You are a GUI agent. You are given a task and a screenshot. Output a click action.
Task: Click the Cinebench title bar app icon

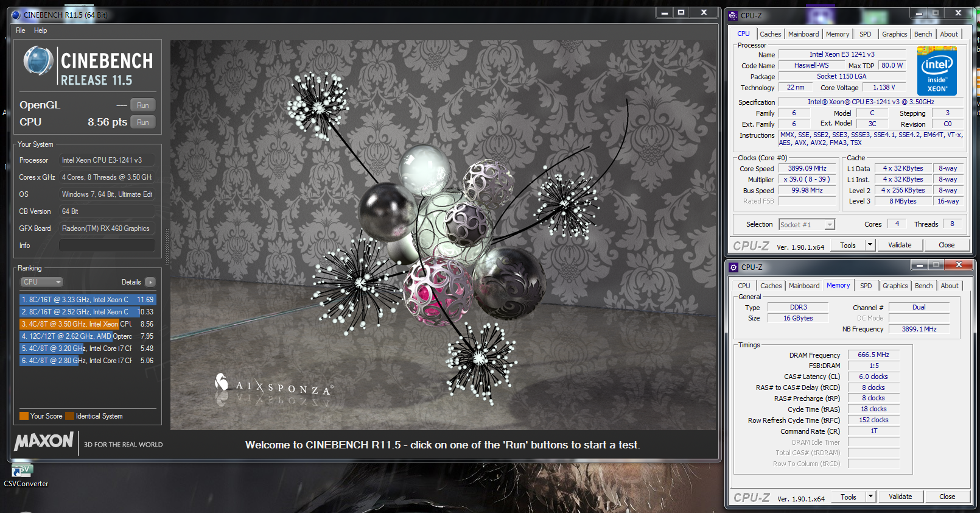tap(16, 15)
